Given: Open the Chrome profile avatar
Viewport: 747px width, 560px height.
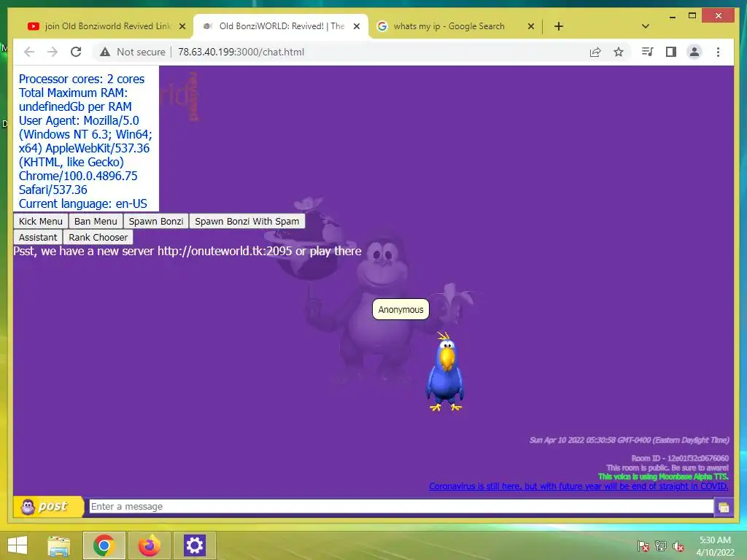Looking at the screenshot, I should [694, 52].
